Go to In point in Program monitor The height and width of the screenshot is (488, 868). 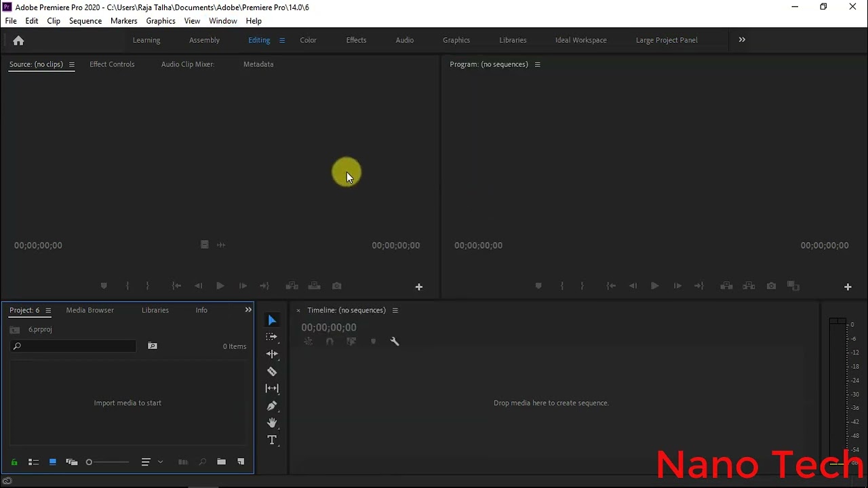(611, 286)
